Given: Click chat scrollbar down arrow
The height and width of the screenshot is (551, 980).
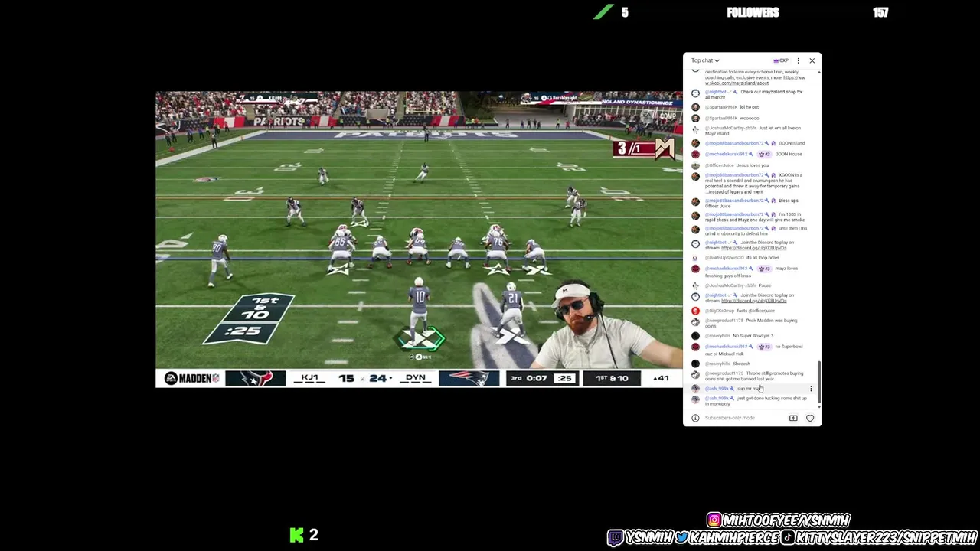Looking at the screenshot, I should [x=819, y=406].
